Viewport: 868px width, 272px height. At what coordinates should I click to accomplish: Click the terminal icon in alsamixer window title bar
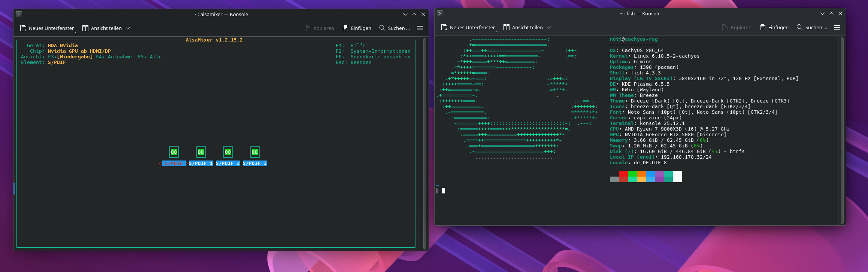19,14
